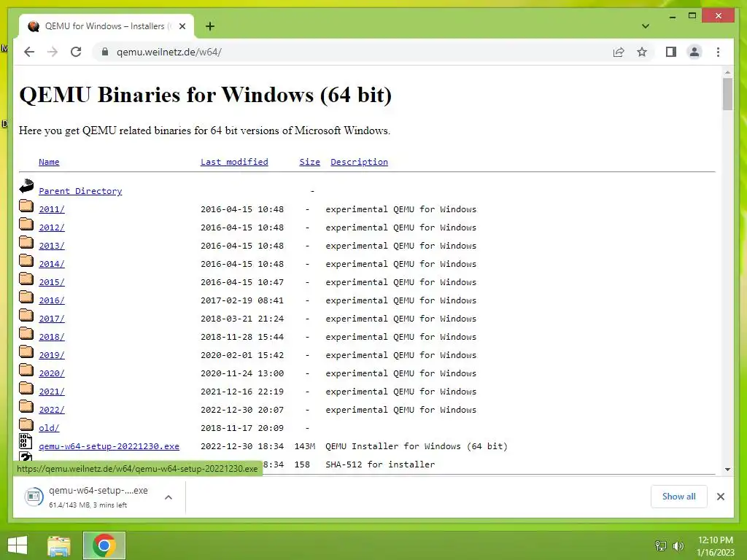This screenshot has height=560, width=747.
Task: Bookmark this page with the star
Action: pyautogui.click(x=642, y=52)
